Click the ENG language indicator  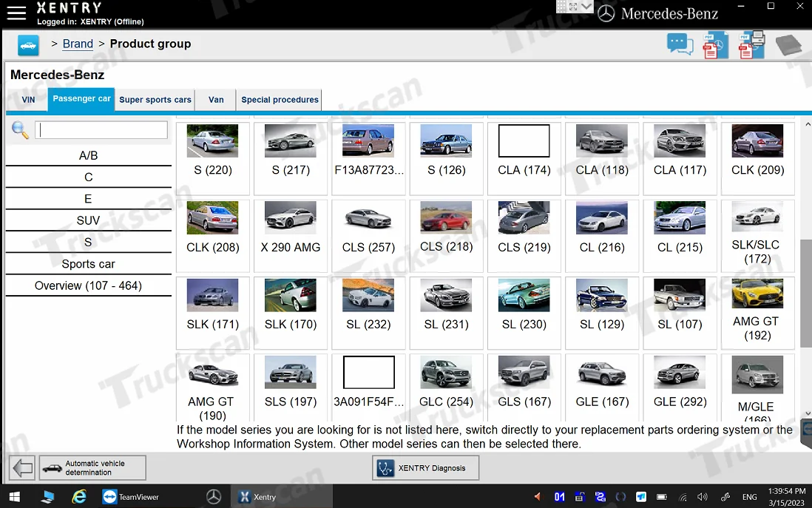(x=749, y=497)
